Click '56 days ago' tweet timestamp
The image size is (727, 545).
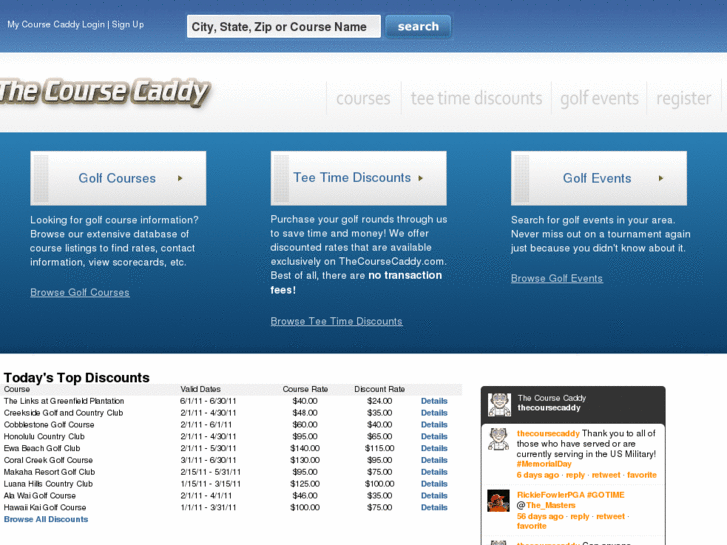(540, 516)
